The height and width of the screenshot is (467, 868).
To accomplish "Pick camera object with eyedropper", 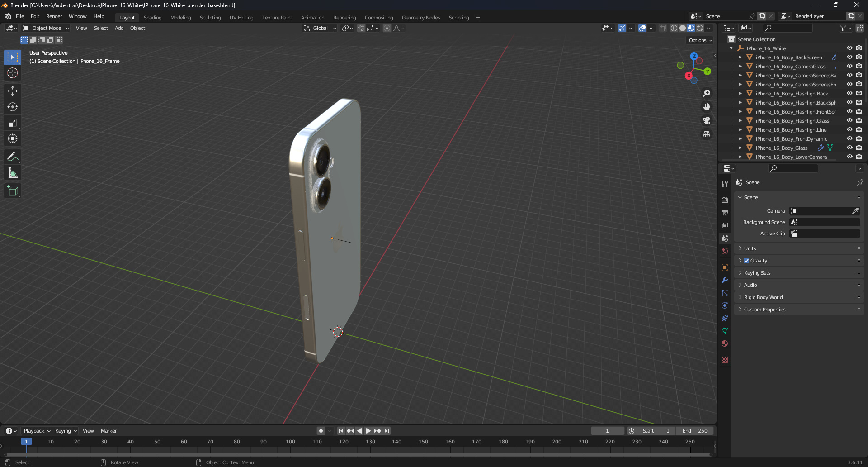I will 855,211.
